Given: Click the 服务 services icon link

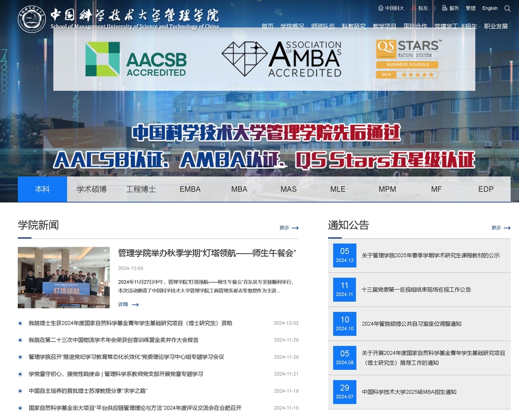Looking at the screenshot, I should coord(450,8).
